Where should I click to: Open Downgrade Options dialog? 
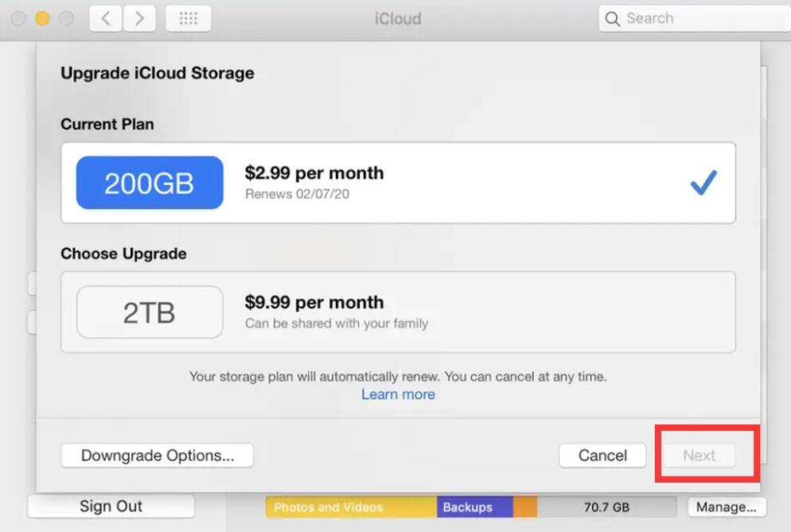click(x=157, y=456)
